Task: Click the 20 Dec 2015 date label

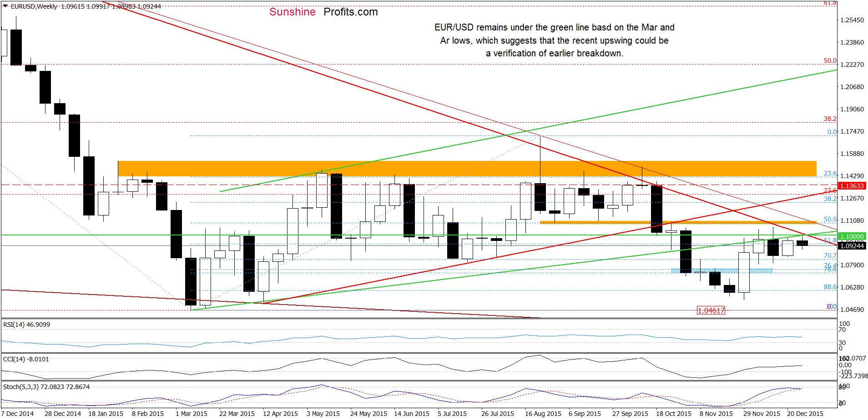Action: coord(805,414)
